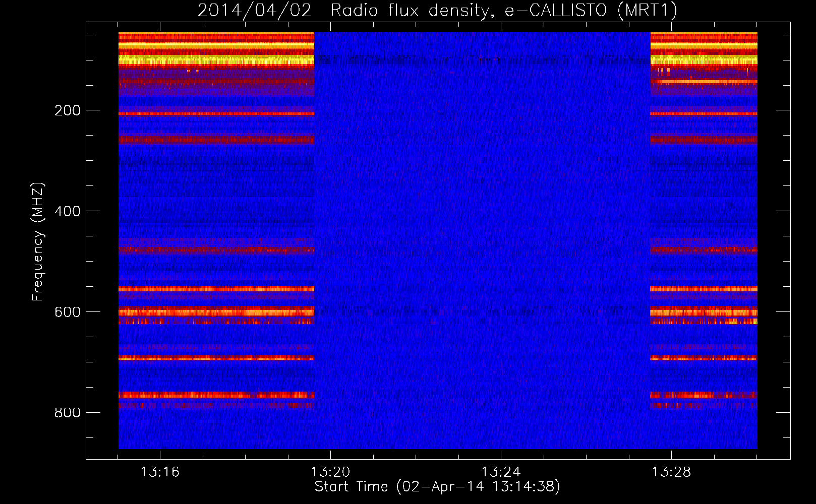Click the 13:28 time tick label
Screen dimensions: 816x504
tap(671, 472)
